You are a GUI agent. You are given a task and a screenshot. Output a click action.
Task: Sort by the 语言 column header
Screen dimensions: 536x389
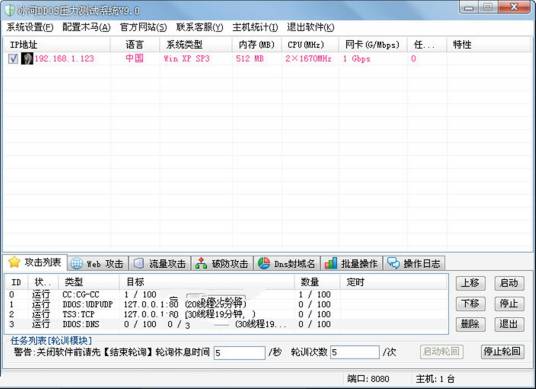(x=135, y=44)
